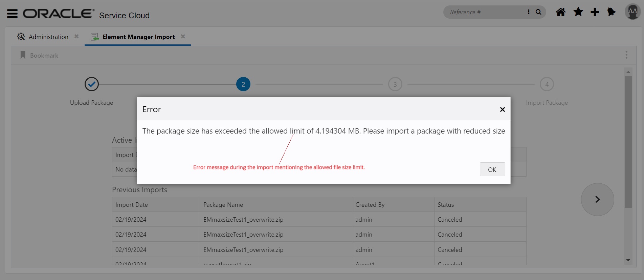Close the Error dialog with X
This screenshot has height=280, width=644.
point(503,109)
